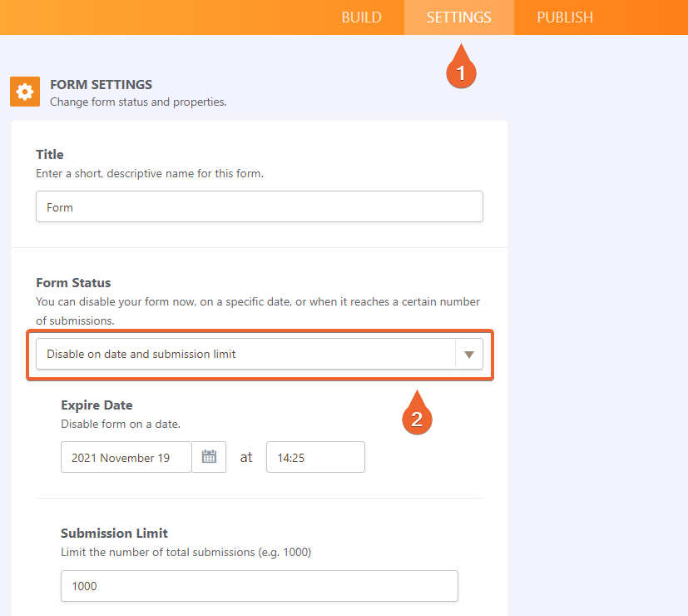The height and width of the screenshot is (616, 688).
Task: Switch to the BUILD tab
Action: tap(361, 17)
